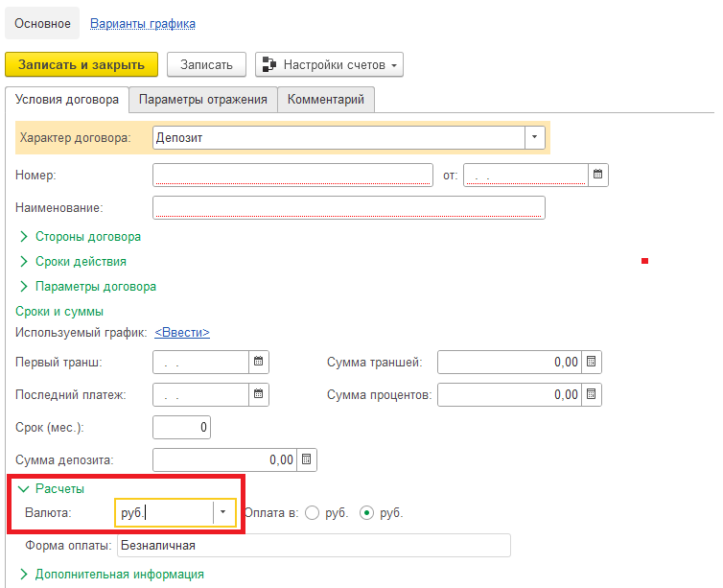
Task: Open calculator for Сумма траншей
Action: coord(592,362)
